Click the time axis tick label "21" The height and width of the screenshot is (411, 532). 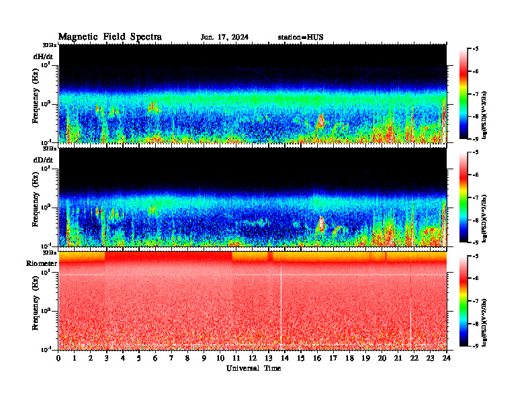point(398,358)
